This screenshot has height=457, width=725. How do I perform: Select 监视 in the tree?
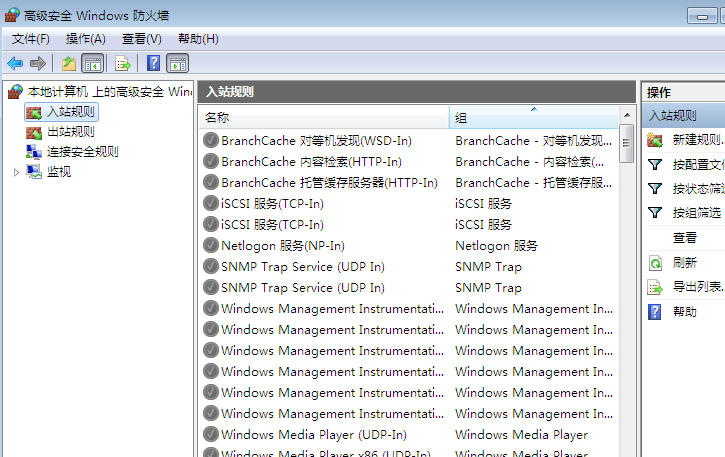point(59,172)
